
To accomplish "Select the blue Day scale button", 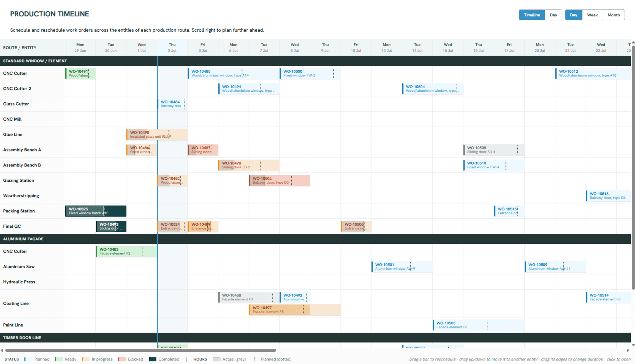I will coord(573,15).
